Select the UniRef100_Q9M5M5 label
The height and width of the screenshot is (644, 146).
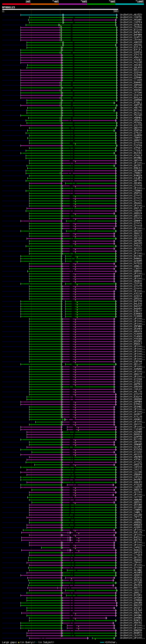tap(131, 100)
